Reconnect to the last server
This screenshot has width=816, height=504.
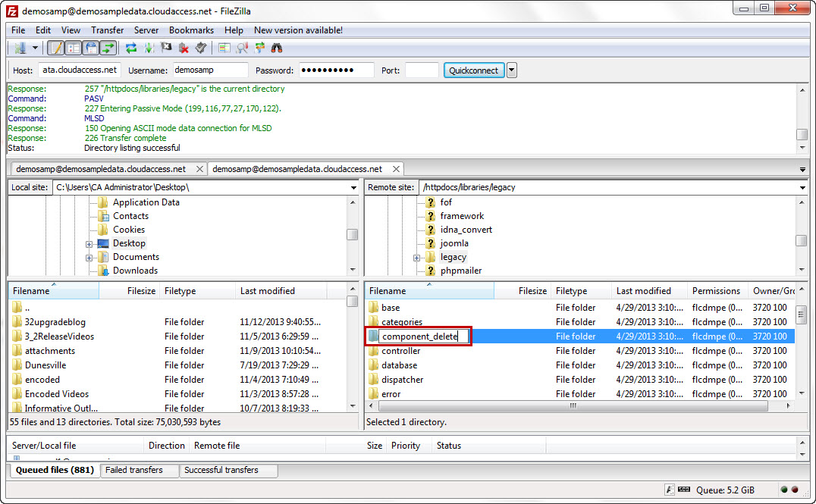click(201, 48)
